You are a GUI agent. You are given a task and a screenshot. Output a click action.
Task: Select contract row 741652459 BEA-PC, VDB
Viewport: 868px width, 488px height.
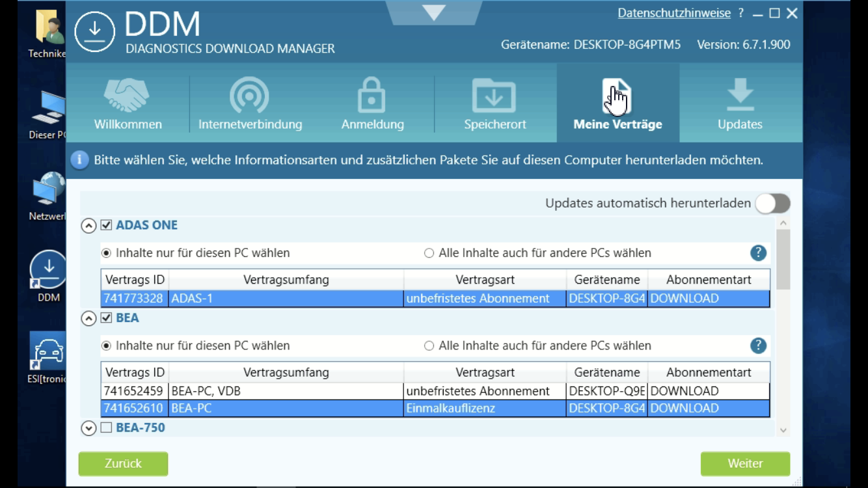[x=435, y=391]
